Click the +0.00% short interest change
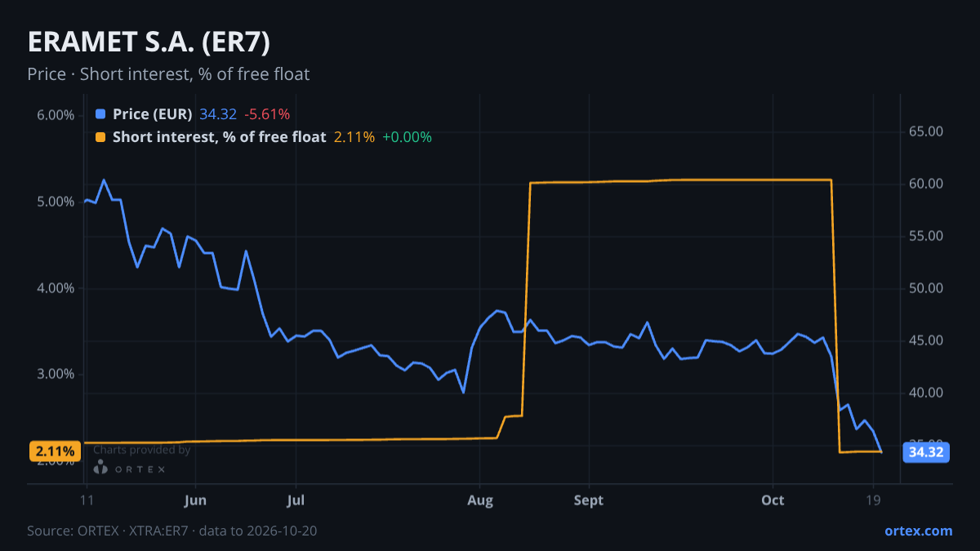This screenshot has width=980, height=551. pyautogui.click(x=407, y=137)
